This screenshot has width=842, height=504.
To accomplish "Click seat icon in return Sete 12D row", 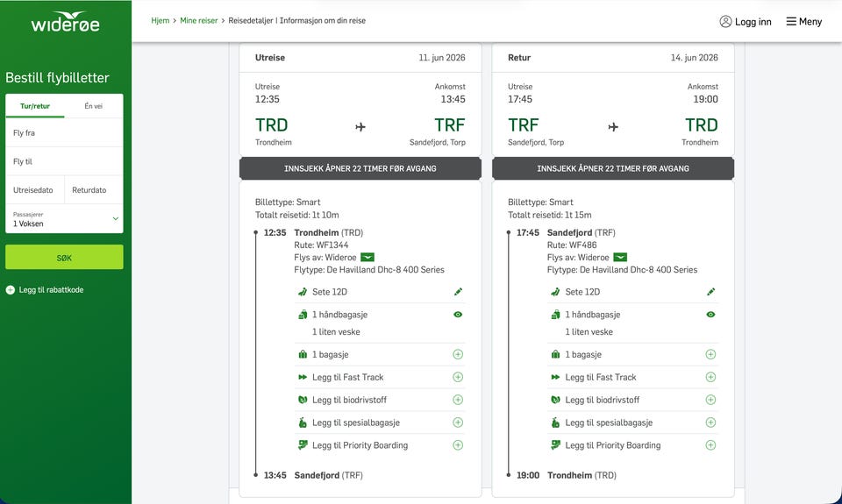I will (556, 292).
